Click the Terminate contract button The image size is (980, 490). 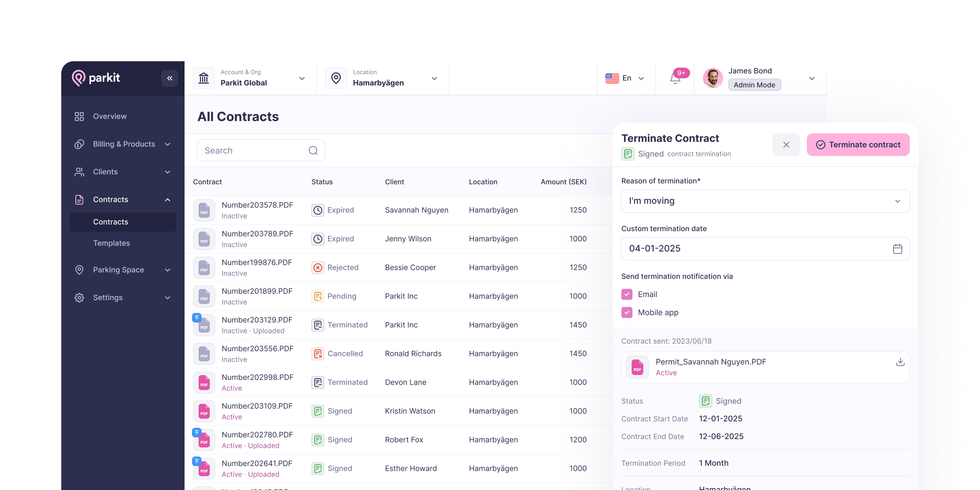click(858, 145)
